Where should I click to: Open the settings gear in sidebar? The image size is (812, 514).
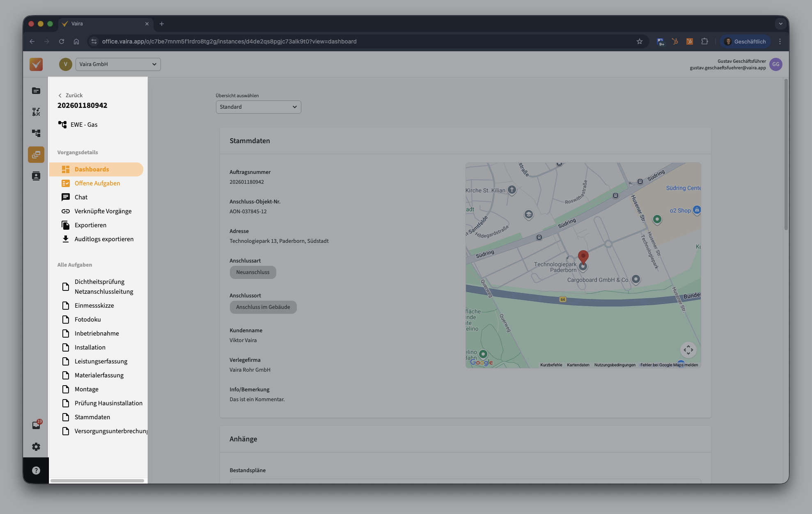pyautogui.click(x=36, y=447)
